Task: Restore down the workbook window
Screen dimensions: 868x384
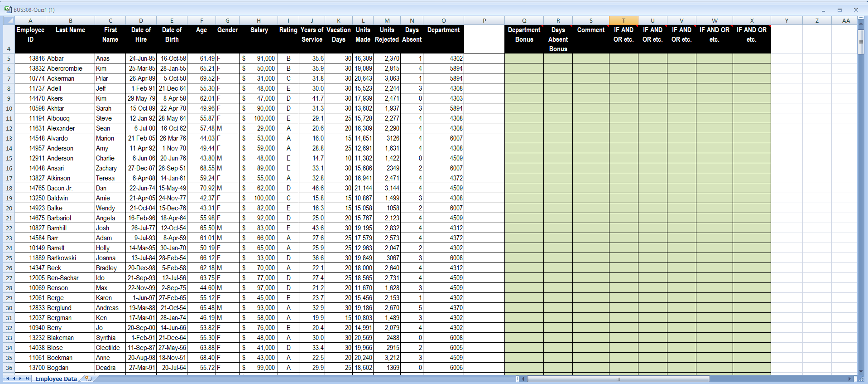Action: pyautogui.click(x=839, y=10)
